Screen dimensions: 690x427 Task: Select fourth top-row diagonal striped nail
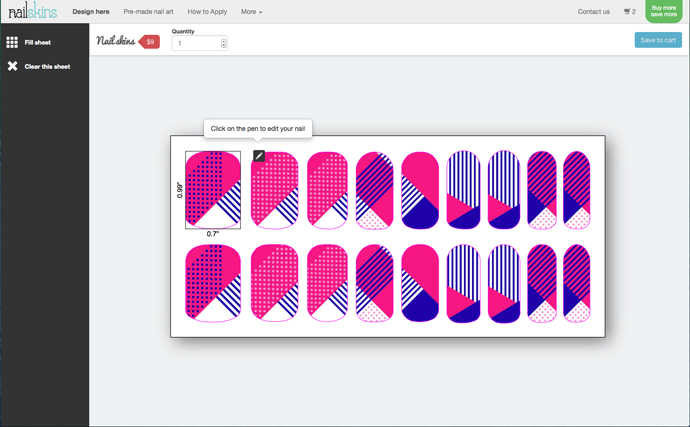pyautogui.click(x=374, y=190)
